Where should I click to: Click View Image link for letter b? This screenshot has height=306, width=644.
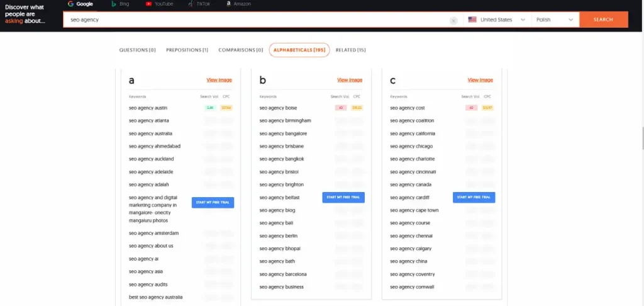coord(350,80)
